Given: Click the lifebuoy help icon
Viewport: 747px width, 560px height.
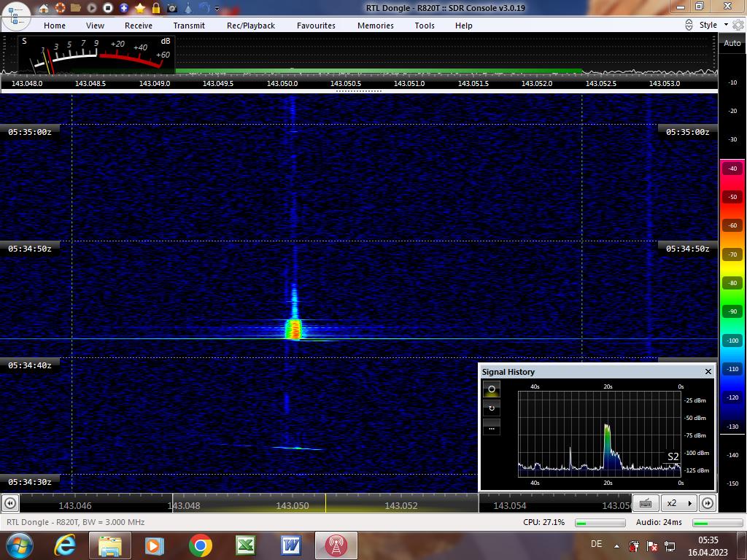Looking at the screenshot, I should 60,7.
